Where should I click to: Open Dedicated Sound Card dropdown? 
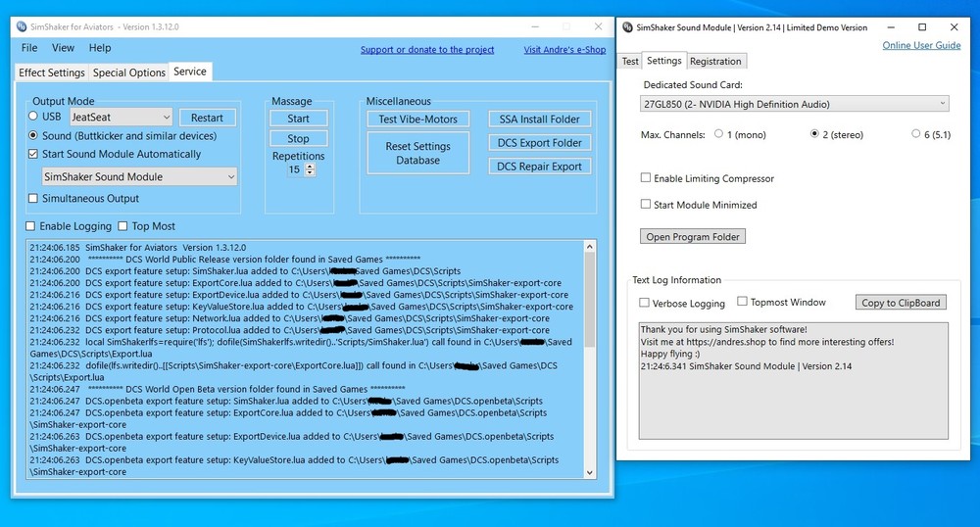coord(795,104)
